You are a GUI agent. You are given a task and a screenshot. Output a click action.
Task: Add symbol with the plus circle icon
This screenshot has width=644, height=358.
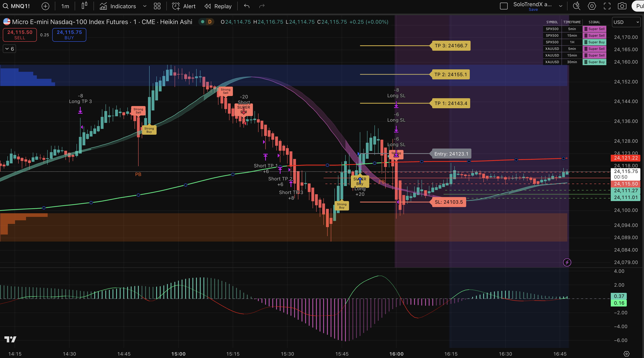coord(45,6)
